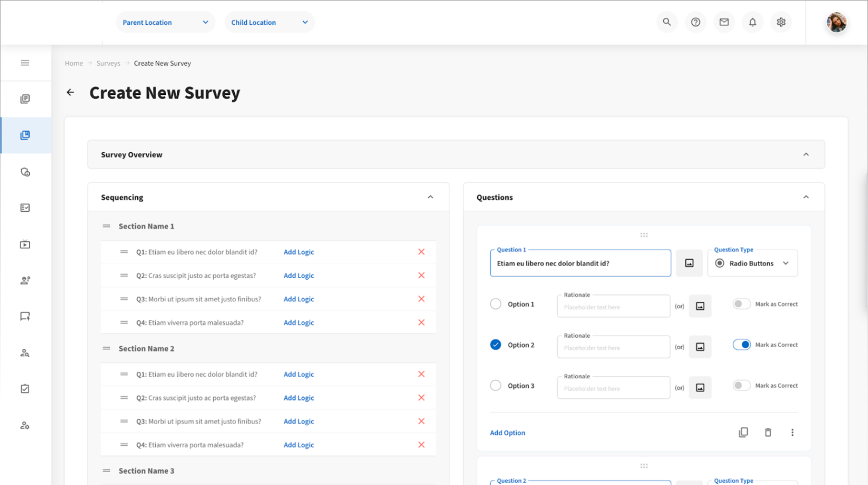The width and height of the screenshot is (868, 485).
Task: Open the clipboard check sidebar icon
Action: point(25,389)
